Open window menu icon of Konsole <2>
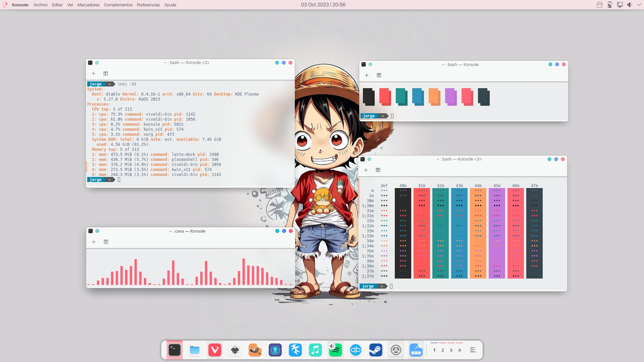 90,63
